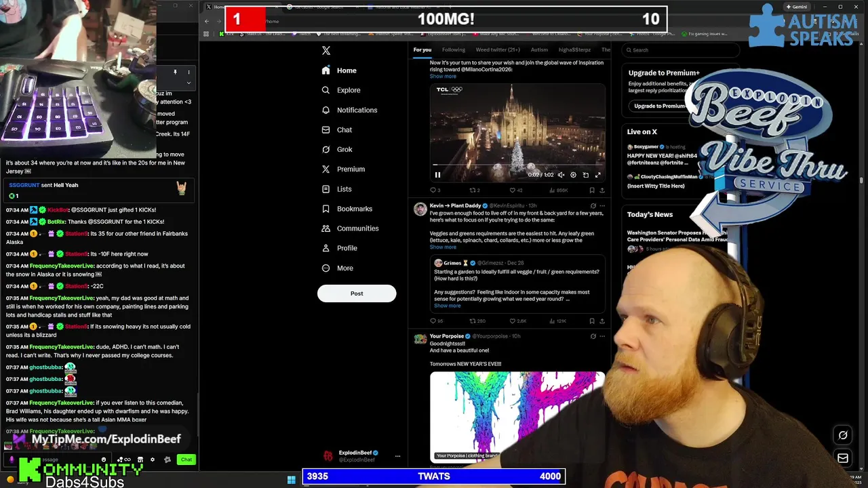This screenshot has height=488, width=868.
Task: Switch to the Following tab
Action: [454, 49]
